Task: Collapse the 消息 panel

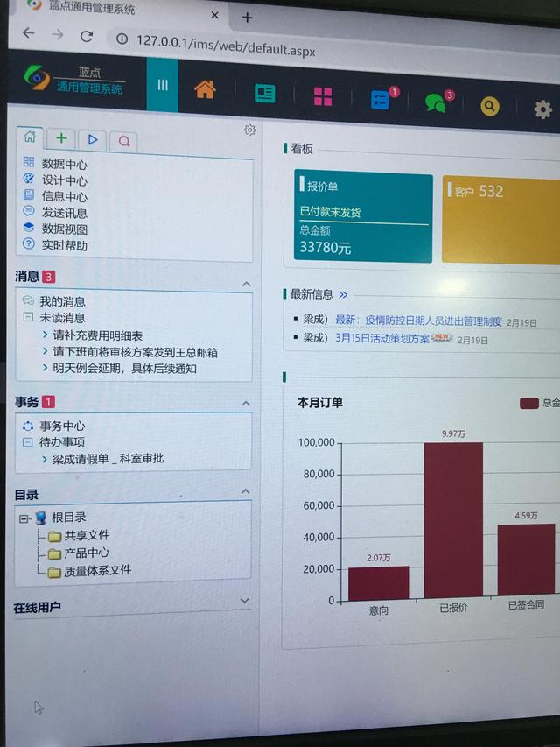Action: click(x=246, y=285)
